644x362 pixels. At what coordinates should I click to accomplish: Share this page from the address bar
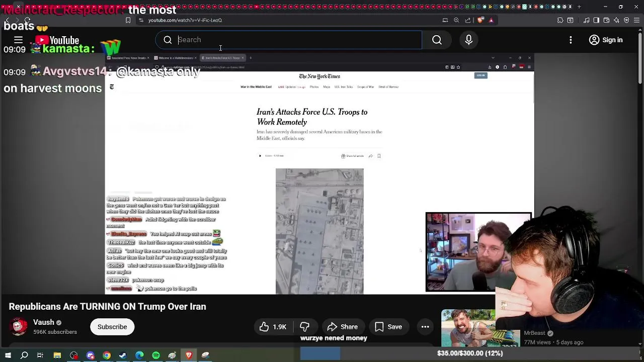[468, 20]
